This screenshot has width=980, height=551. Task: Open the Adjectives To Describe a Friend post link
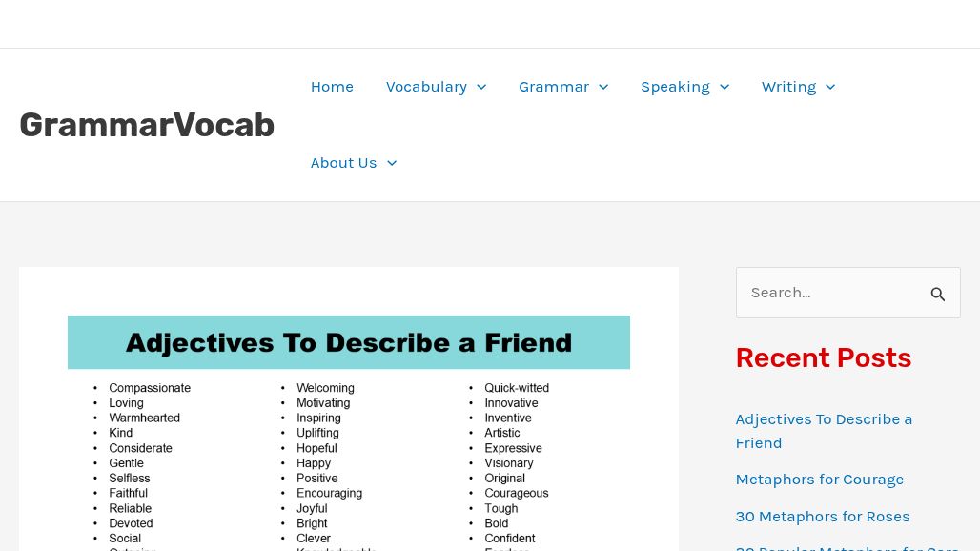pyautogui.click(x=824, y=431)
